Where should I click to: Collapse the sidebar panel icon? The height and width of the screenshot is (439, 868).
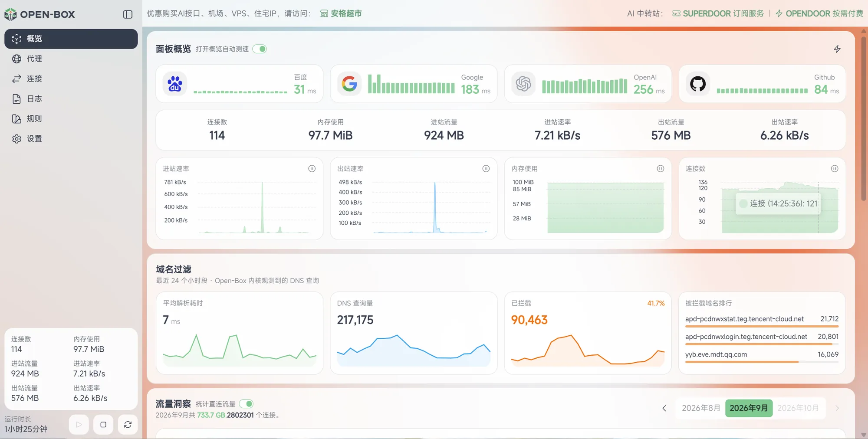128,14
